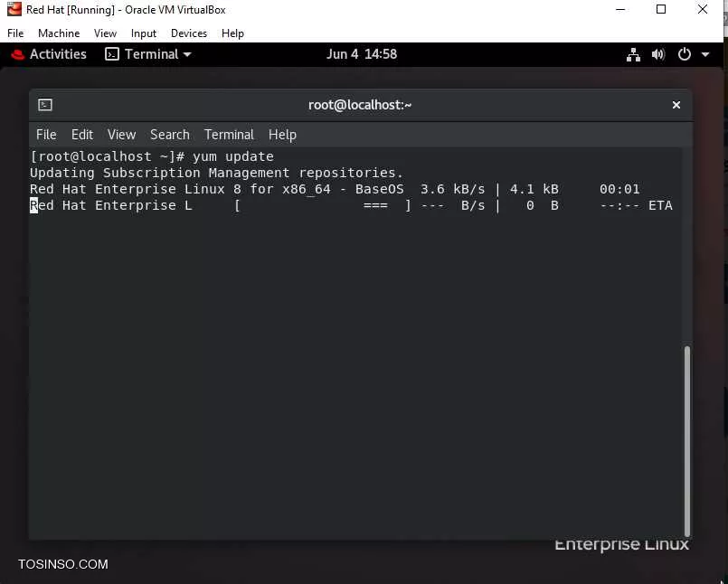
Task: Open the VirtualBox Machine menu
Action: (59, 33)
